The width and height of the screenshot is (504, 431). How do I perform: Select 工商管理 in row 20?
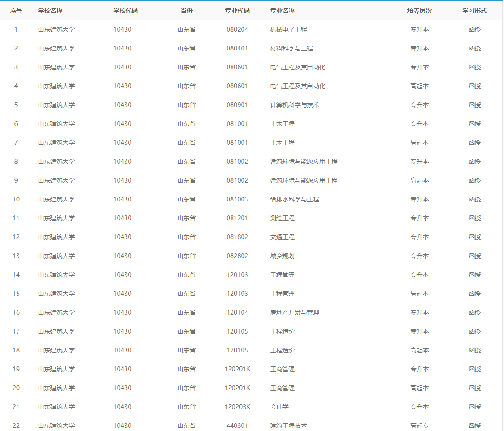pos(282,388)
